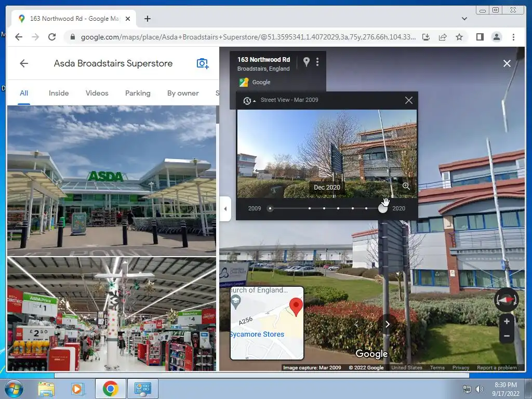Select the All photos tab
Viewport: 532px width, 399px height.
24,93
